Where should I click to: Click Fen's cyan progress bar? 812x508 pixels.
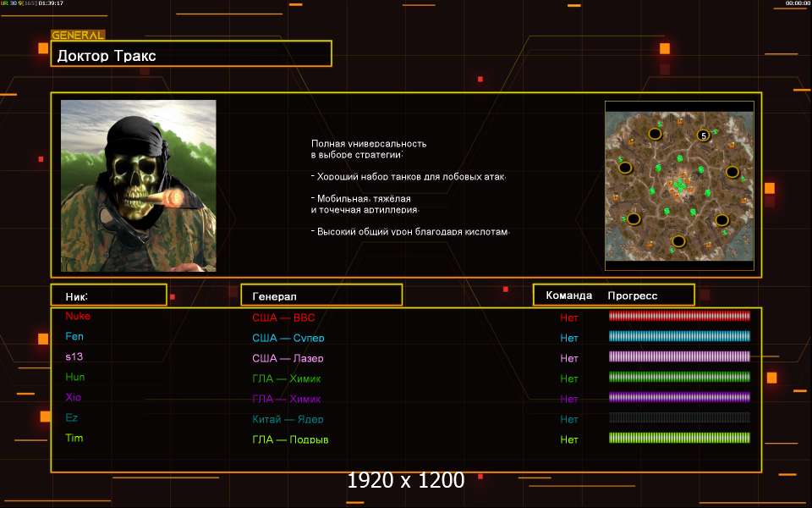pos(679,336)
